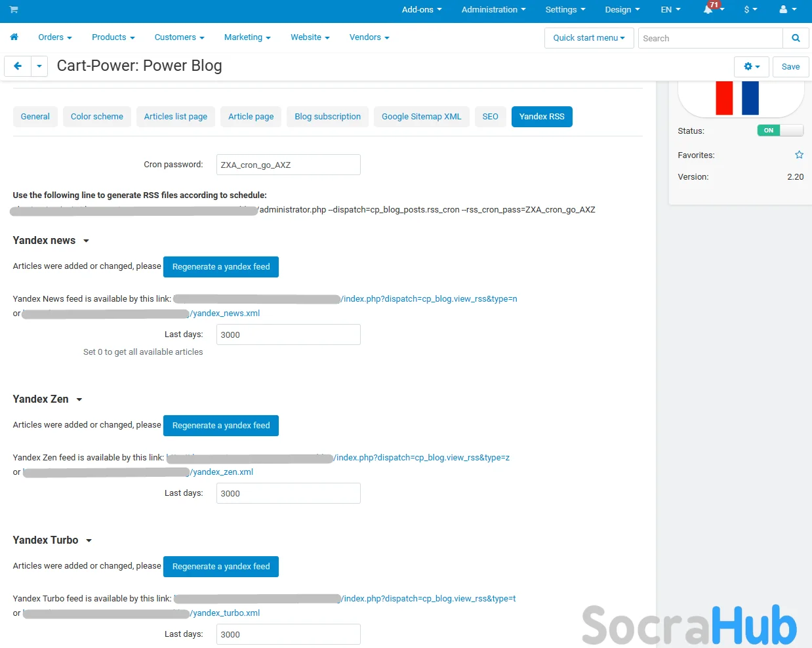This screenshot has width=812, height=648.
Task: Open the back button dropdown caret
Action: pyautogui.click(x=39, y=66)
